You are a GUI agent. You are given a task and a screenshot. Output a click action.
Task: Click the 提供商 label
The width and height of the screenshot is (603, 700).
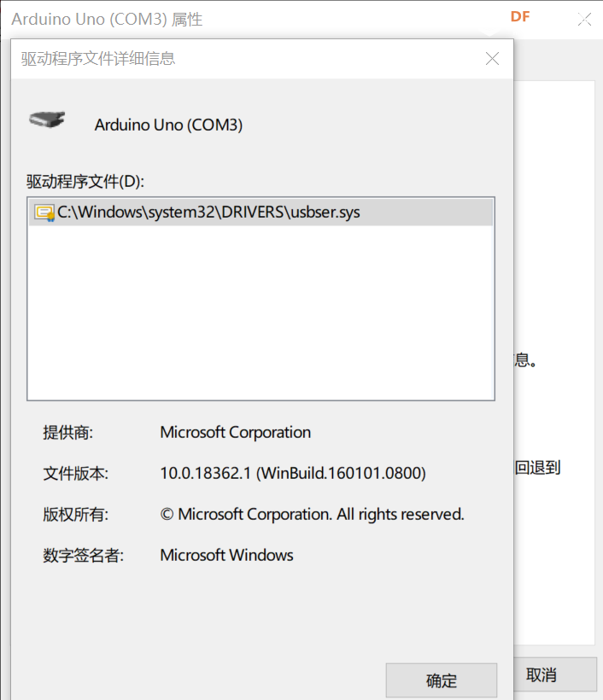(x=67, y=432)
